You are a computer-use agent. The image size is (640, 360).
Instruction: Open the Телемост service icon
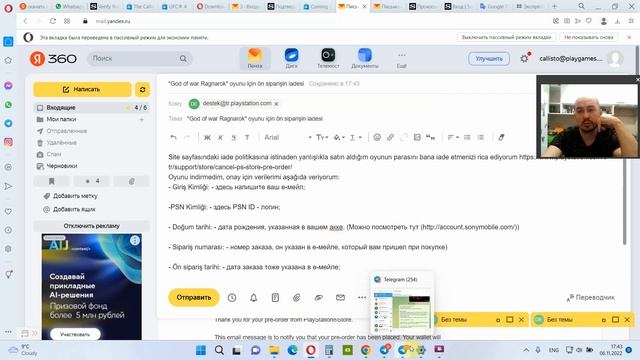[x=328, y=58]
